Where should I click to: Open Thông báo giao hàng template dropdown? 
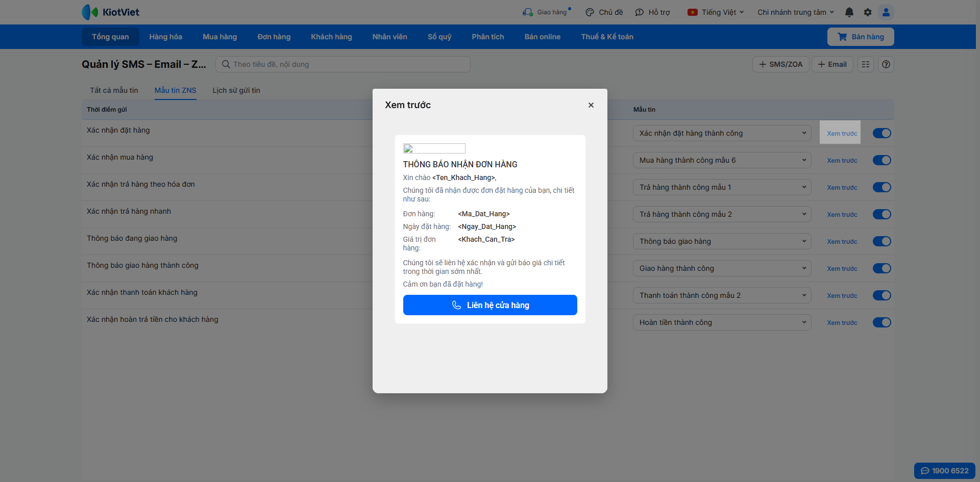click(722, 241)
